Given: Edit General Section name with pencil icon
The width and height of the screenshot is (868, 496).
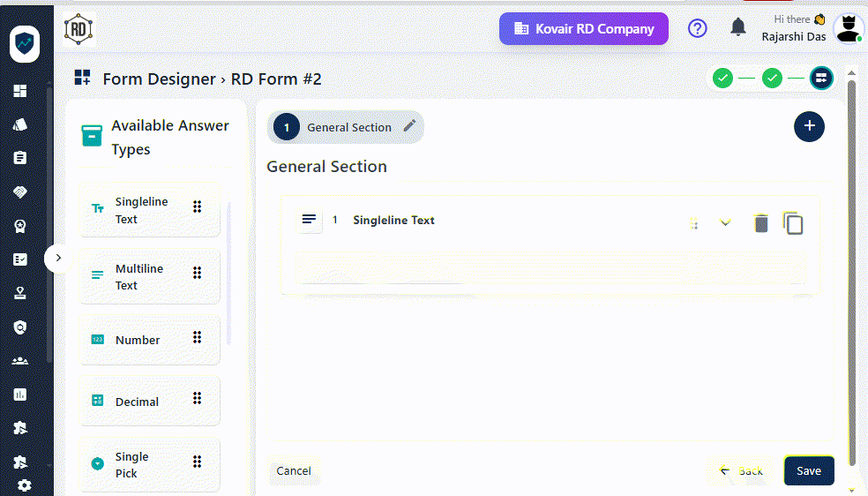Looking at the screenshot, I should click(x=409, y=126).
